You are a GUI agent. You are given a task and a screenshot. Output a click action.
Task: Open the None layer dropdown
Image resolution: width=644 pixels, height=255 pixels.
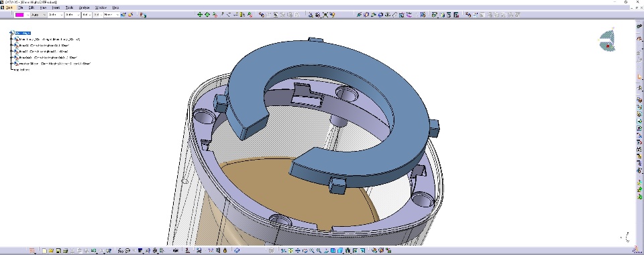(x=111, y=14)
